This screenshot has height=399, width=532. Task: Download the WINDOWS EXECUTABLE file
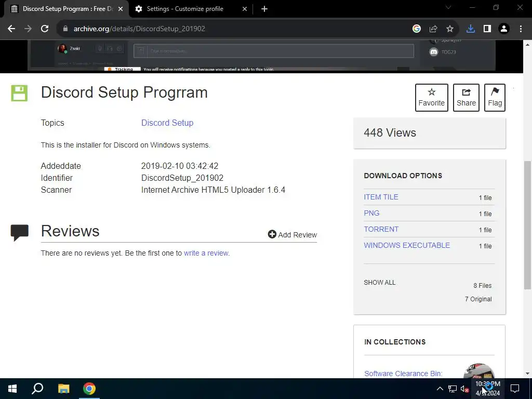(x=407, y=245)
